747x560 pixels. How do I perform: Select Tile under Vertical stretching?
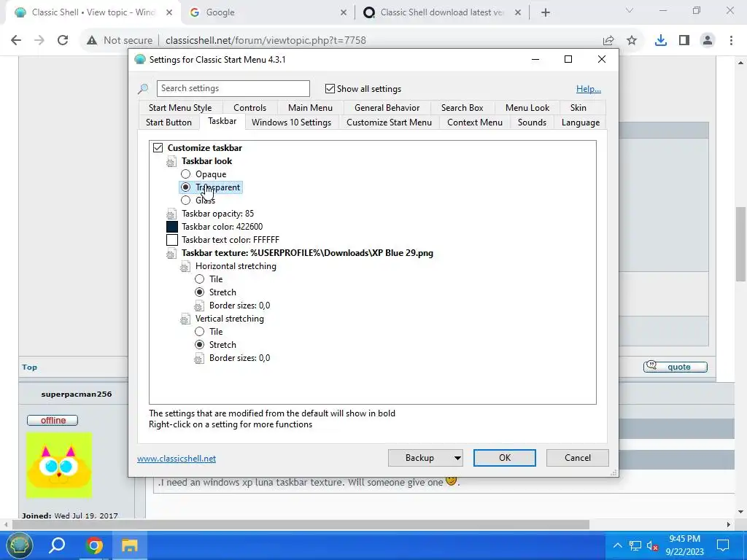point(200,332)
